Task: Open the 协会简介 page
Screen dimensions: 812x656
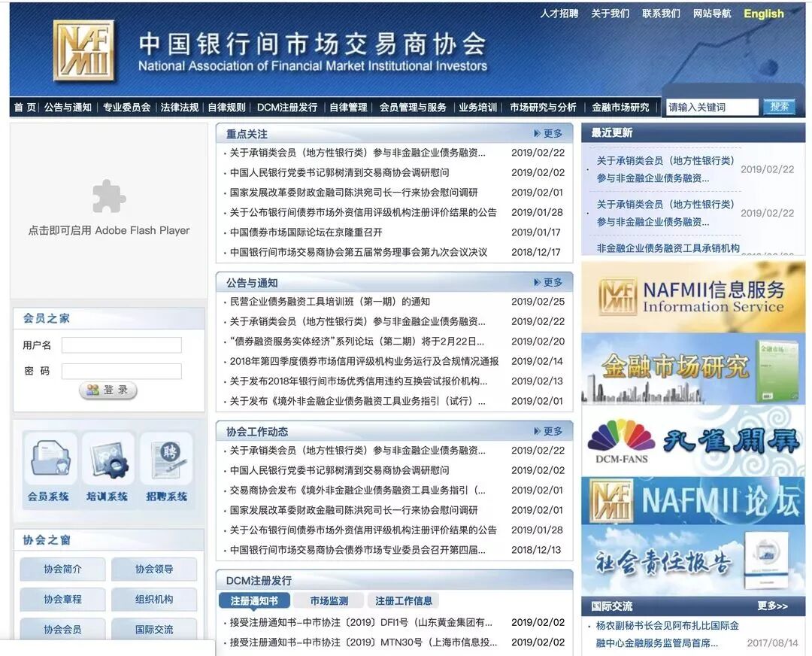Action: coord(62,569)
